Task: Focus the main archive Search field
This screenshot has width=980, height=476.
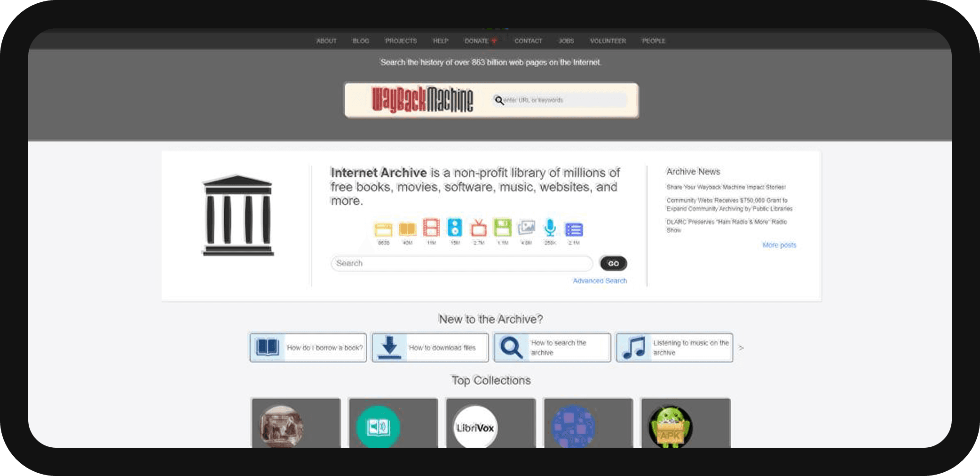Action: [462, 263]
